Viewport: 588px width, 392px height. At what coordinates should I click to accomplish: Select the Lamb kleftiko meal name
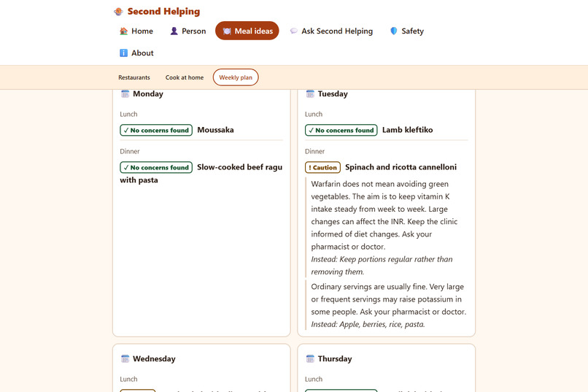tap(408, 130)
